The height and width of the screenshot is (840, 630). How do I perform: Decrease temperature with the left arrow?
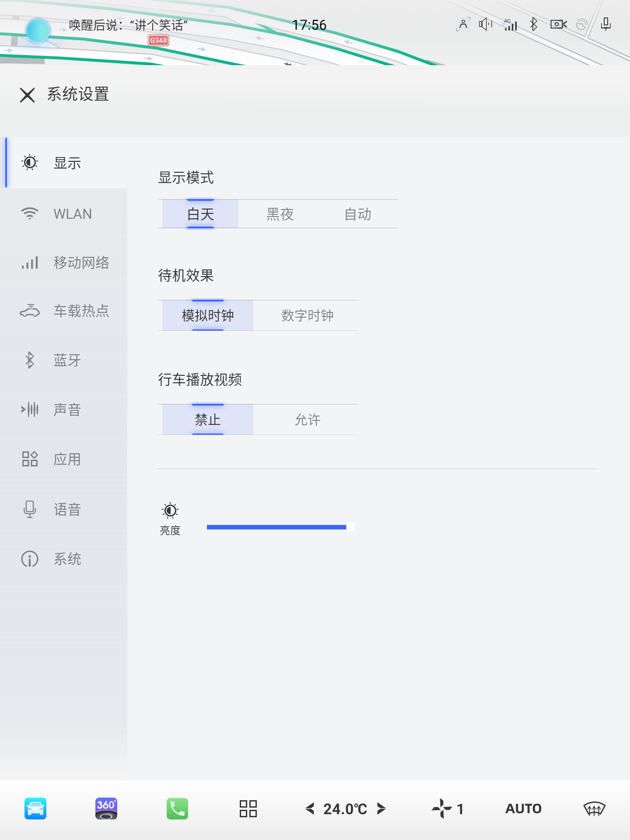pyautogui.click(x=310, y=808)
